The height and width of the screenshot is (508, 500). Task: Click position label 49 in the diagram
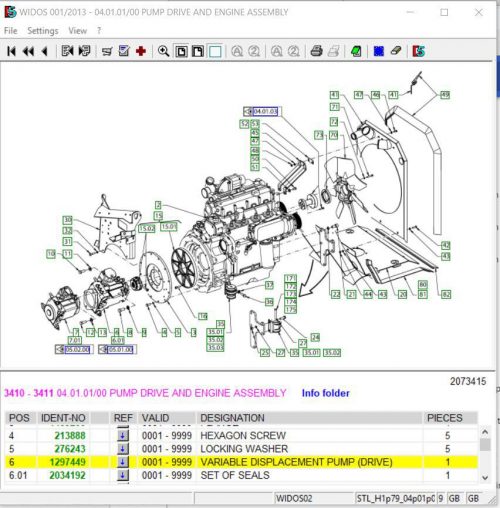(x=445, y=95)
